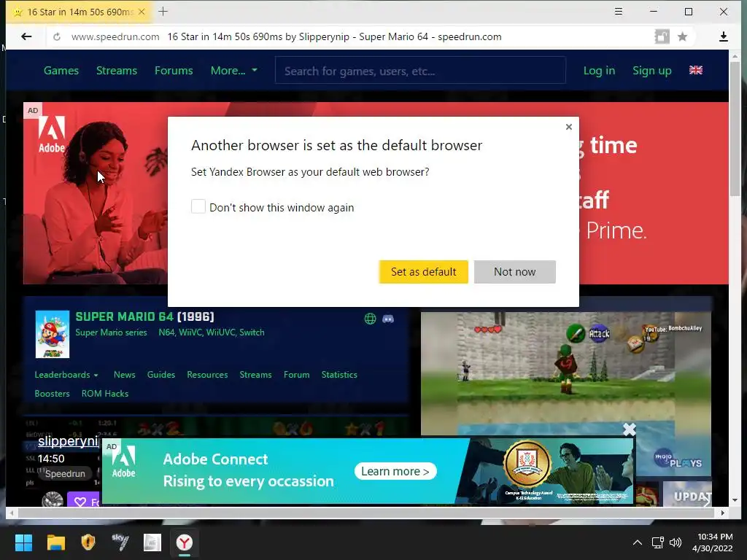Image resolution: width=747 pixels, height=560 pixels.
Task: Click the ROM Hacks link
Action: click(x=105, y=394)
